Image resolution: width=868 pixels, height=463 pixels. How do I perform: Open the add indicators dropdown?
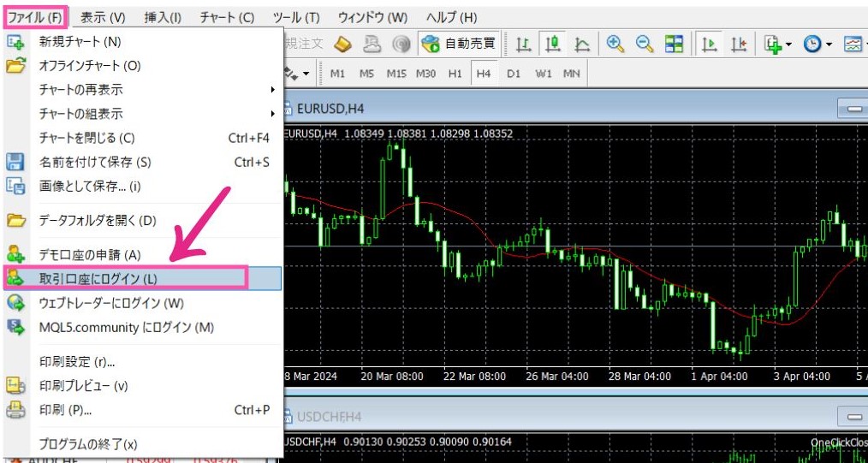(x=778, y=44)
